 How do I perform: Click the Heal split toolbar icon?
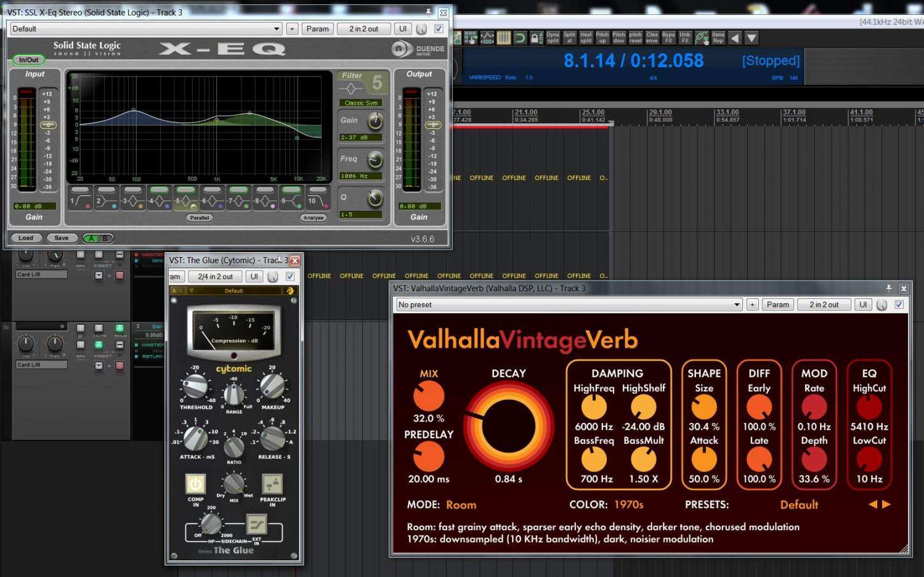586,38
